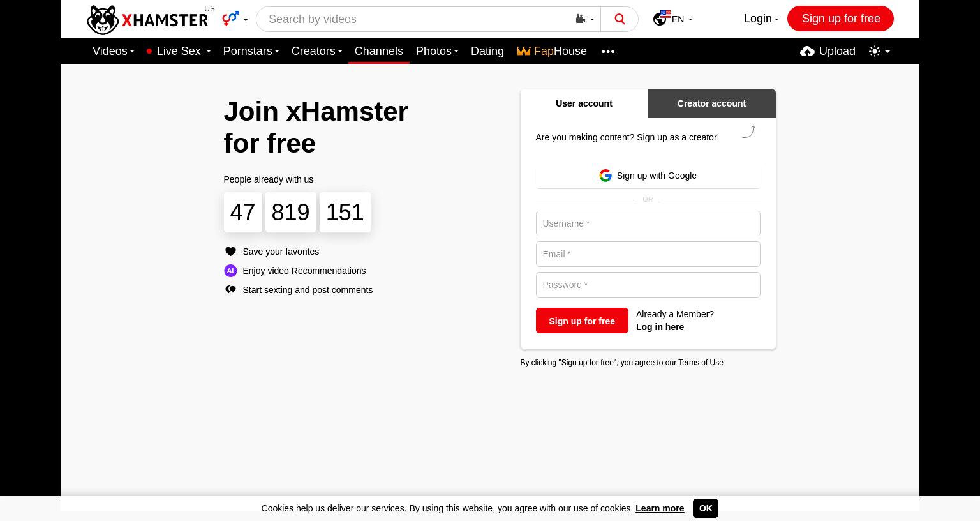980x521 pixels.
Task: Switch to the Creator account tab
Action: [x=711, y=103]
